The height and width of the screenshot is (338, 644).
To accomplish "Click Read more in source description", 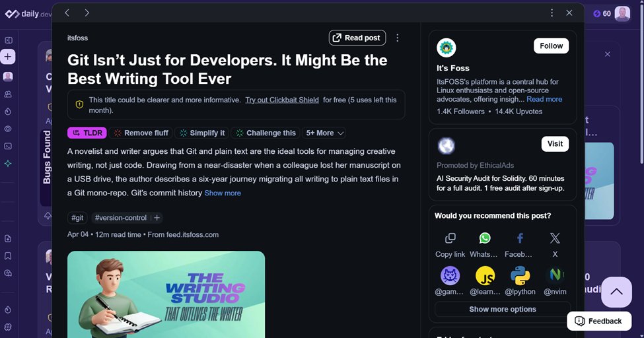I will tap(544, 100).
